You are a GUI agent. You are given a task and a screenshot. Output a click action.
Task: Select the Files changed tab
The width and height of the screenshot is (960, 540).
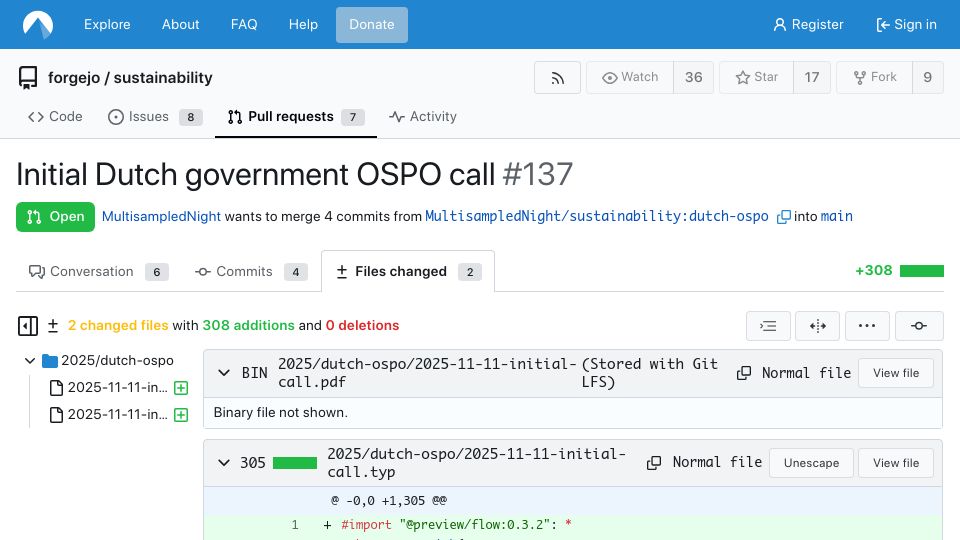click(408, 271)
